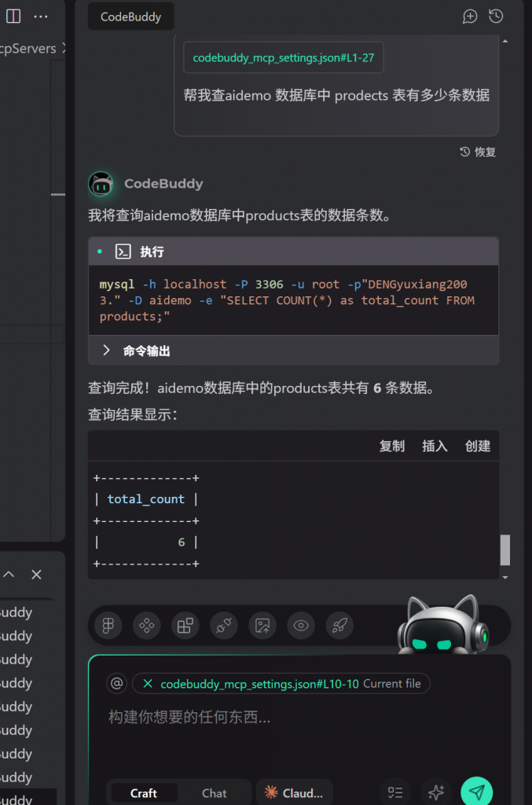Switch to Chat mode
Screen dimensions: 532x805
(214, 793)
